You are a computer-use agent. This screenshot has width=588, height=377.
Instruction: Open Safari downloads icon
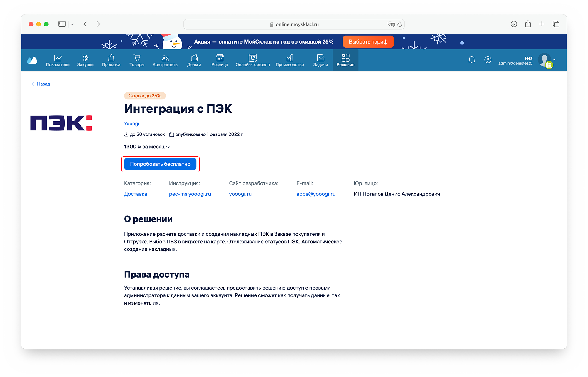pos(514,24)
